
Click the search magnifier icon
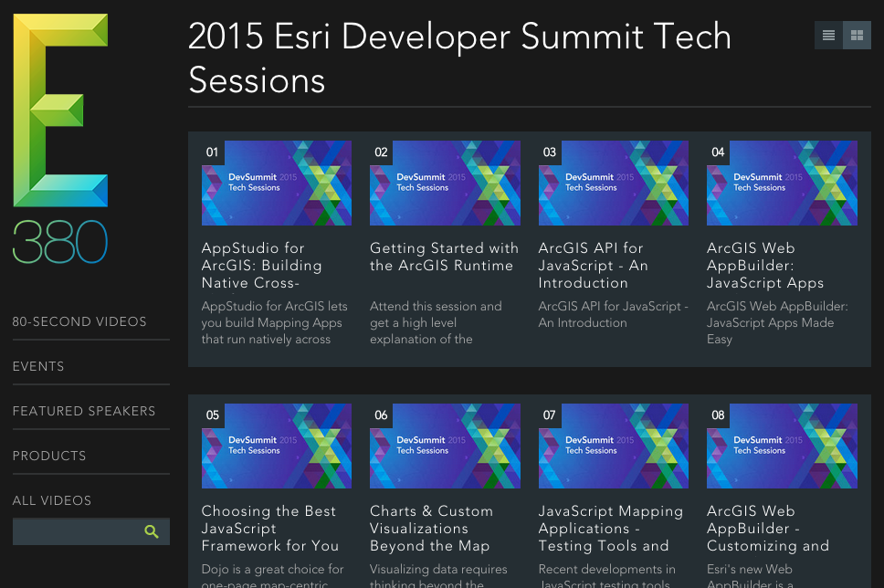point(151,531)
